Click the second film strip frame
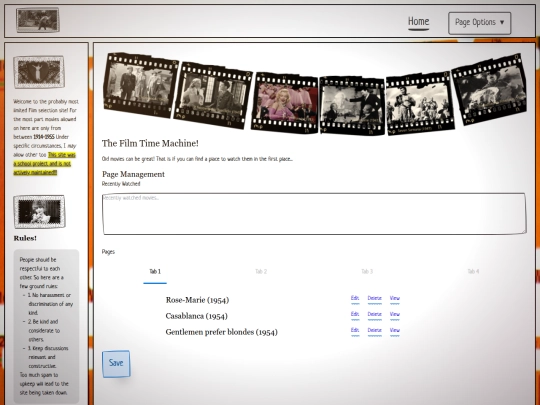Image resolution: width=540 pixels, height=405 pixels. pos(214,95)
